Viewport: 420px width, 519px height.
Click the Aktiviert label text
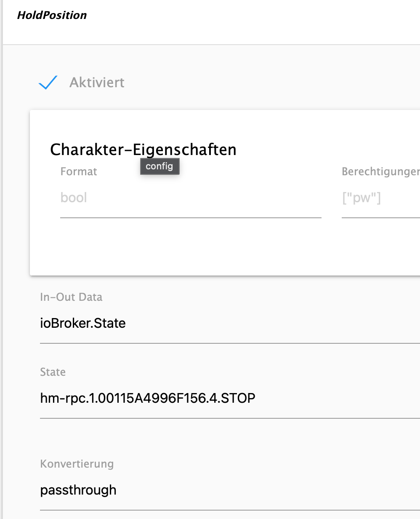[97, 83]
